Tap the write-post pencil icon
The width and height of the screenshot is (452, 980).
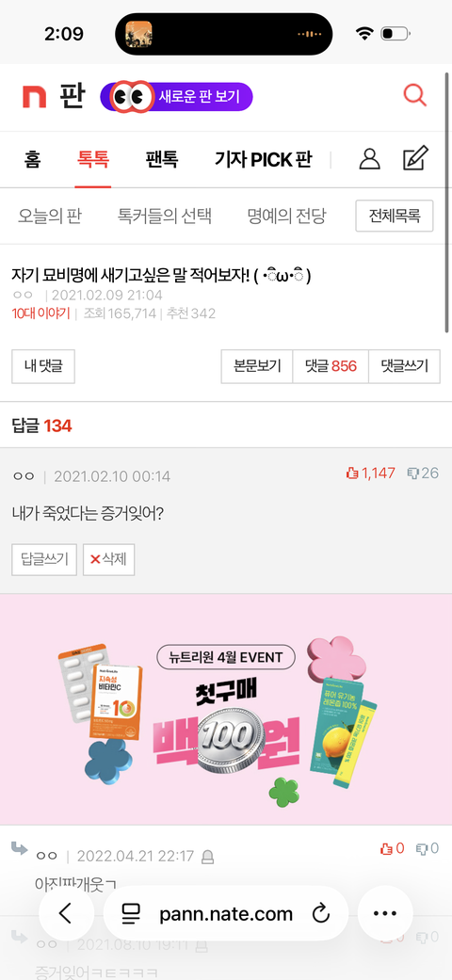tap(415, 159)
